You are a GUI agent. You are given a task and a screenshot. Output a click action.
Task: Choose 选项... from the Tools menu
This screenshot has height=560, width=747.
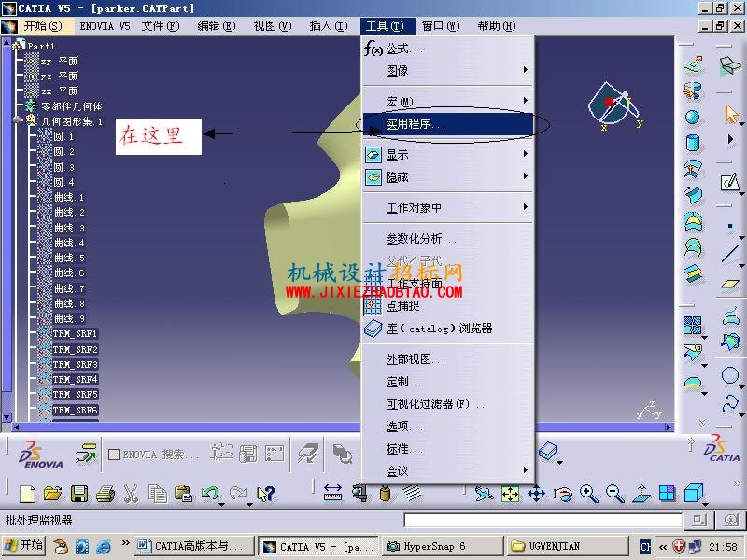click(447, 427)
